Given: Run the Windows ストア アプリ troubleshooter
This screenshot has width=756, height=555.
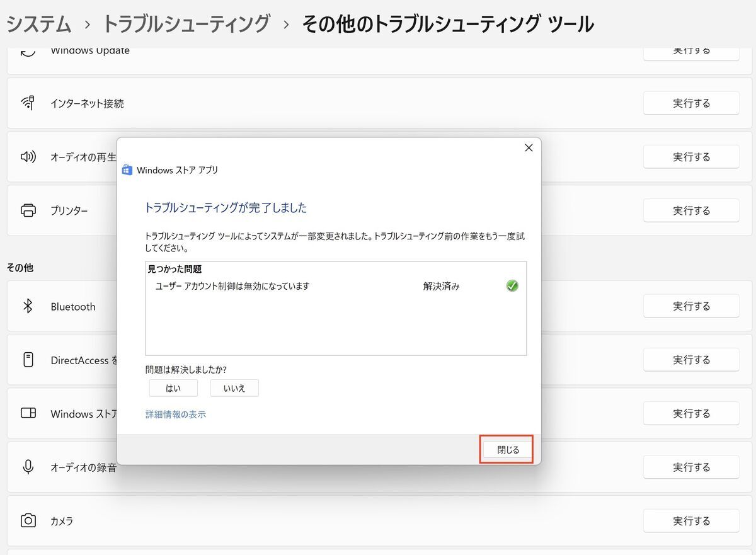Looking at the screenshot, I should click(691, 413).
